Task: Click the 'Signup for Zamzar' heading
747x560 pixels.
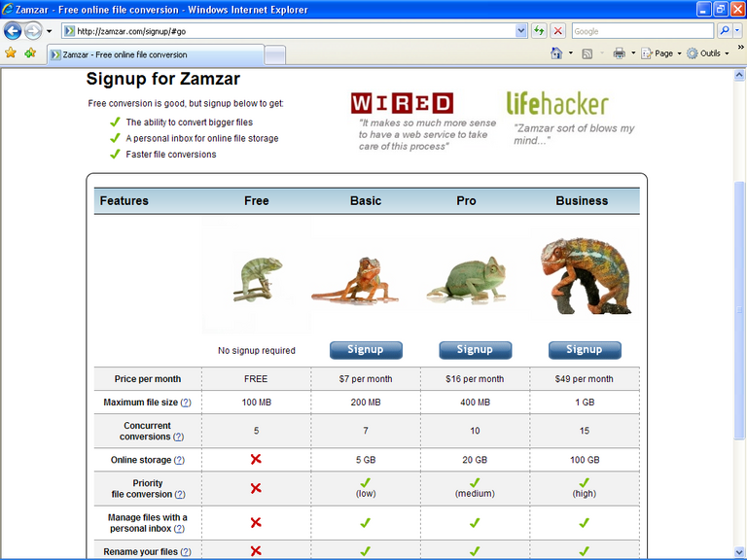Action: pos(163,79)
